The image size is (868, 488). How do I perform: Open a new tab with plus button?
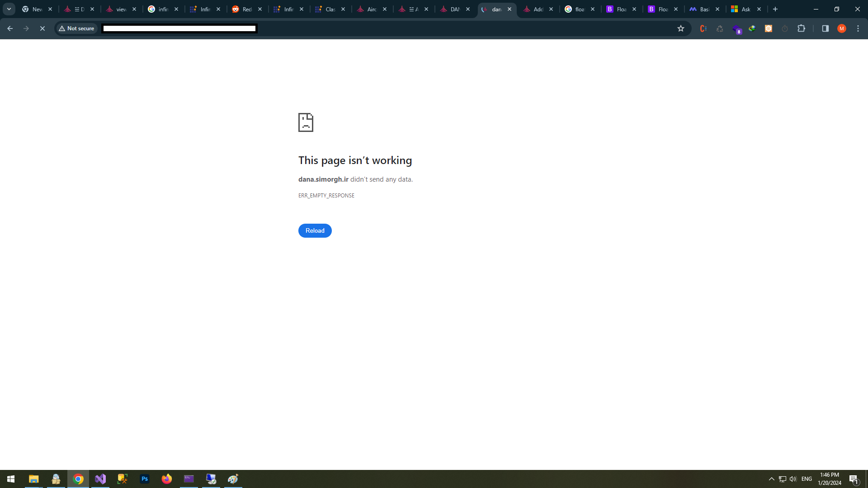pyautogui.click(x=775, y=9)
